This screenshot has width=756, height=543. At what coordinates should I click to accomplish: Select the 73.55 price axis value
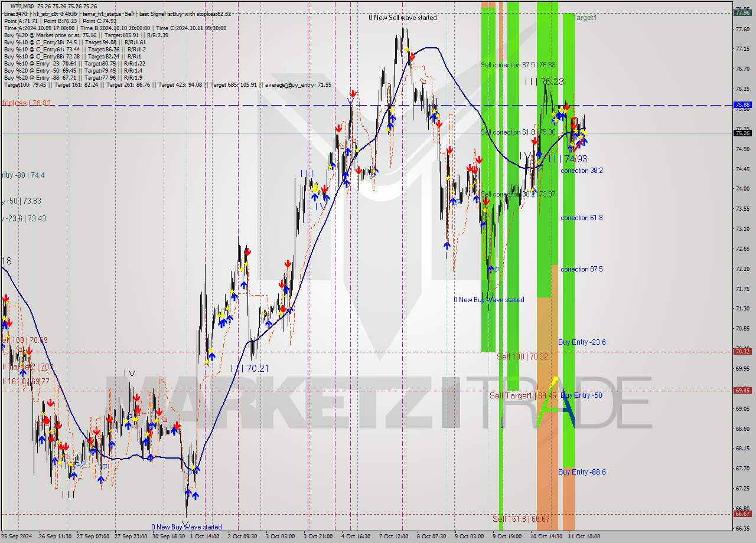(742, 208)
